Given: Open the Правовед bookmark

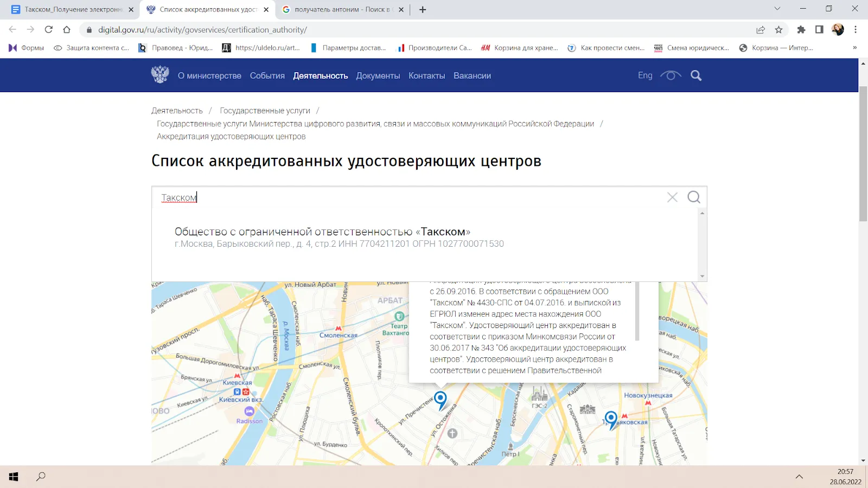Looking at the screenshot, I should click(x=176, y=48).
